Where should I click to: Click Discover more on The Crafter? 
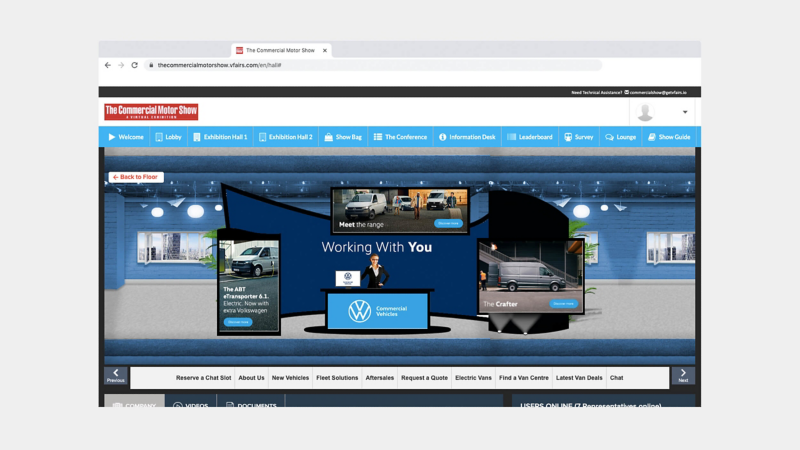click(563, 304)
